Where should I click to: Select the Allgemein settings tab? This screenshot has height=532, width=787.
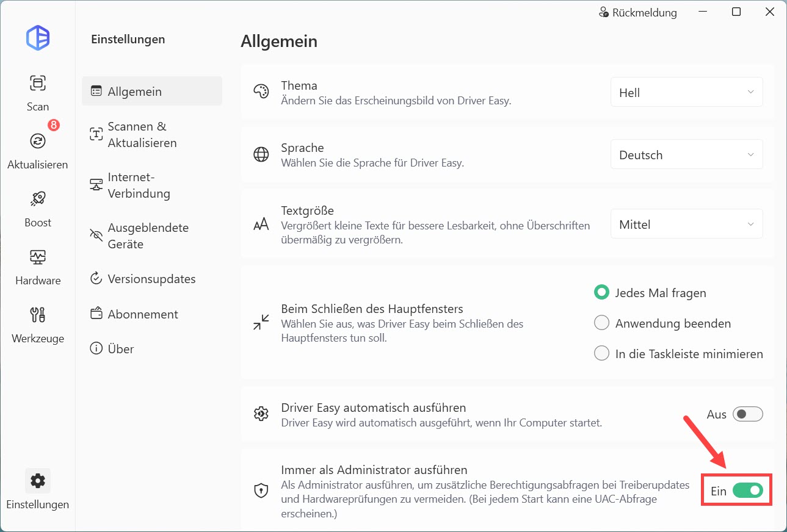pyautogui.click(x=152, y=92)
